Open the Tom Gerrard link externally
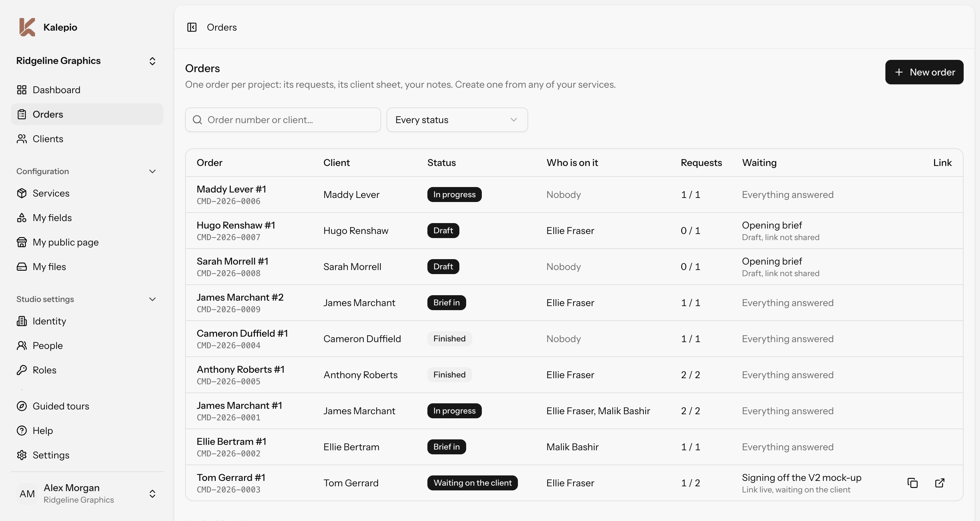Viewport: 980px width, 521px height. pyautogui.click(x=940, y=483)
